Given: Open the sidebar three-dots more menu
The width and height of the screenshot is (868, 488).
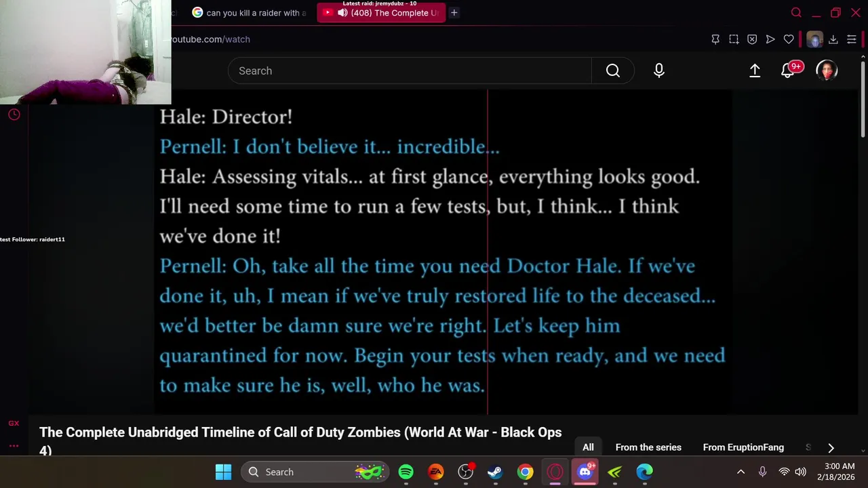Looking at the screenshot, I should click(x=14, y=445).
